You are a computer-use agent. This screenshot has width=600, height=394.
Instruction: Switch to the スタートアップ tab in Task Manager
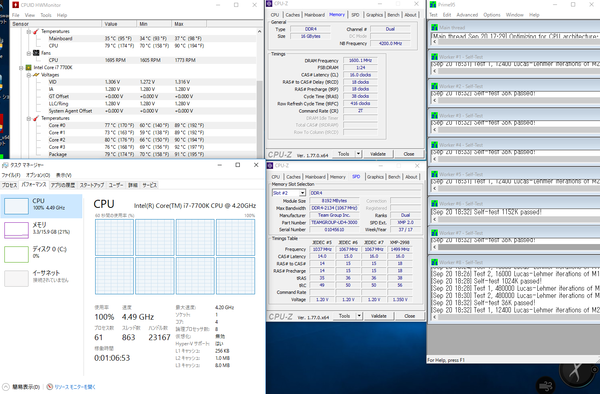click(92, 185)
